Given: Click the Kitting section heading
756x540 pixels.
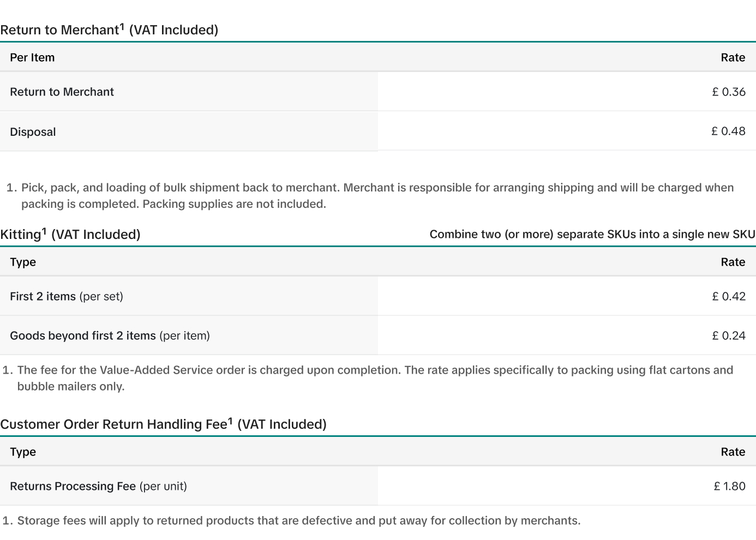Looking at the screenshot, I should click(70, 234).
